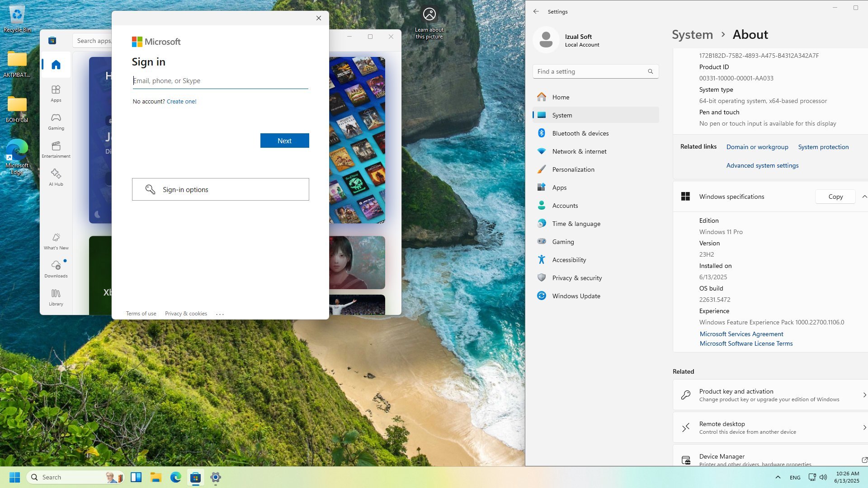
Task: Select System in Settings navigation
Action: (x=595, y=115)
